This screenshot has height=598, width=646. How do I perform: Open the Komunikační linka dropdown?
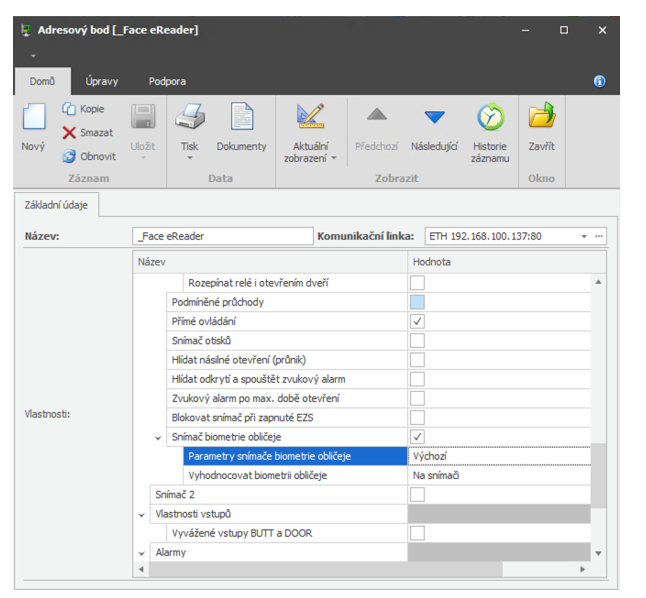click(583, 237)
